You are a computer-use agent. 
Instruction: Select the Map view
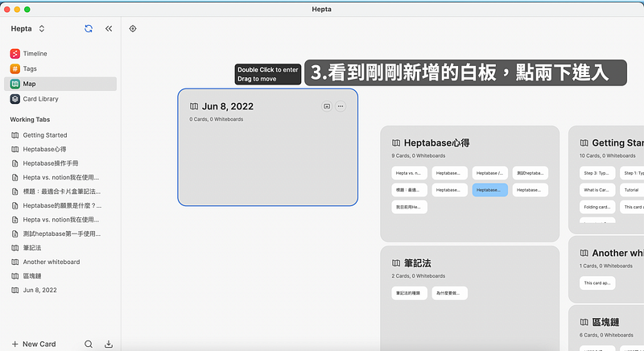pyautogui.click(x=60, y=84)
